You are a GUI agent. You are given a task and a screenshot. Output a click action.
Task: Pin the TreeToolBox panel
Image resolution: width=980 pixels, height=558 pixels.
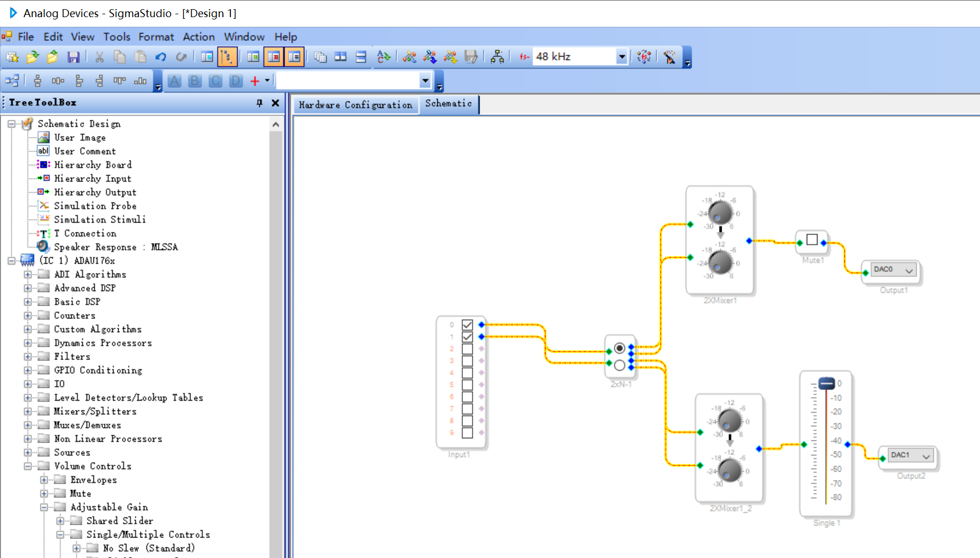tap(259, 103)
